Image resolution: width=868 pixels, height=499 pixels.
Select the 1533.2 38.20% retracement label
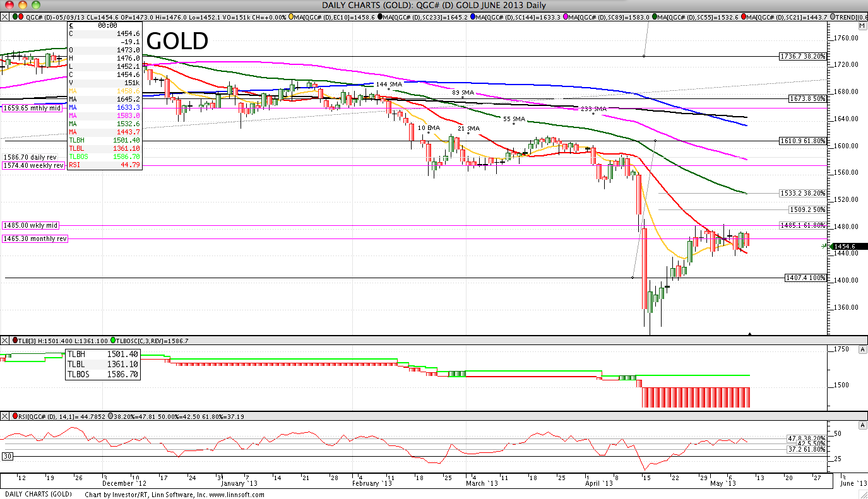click(803, 193)
